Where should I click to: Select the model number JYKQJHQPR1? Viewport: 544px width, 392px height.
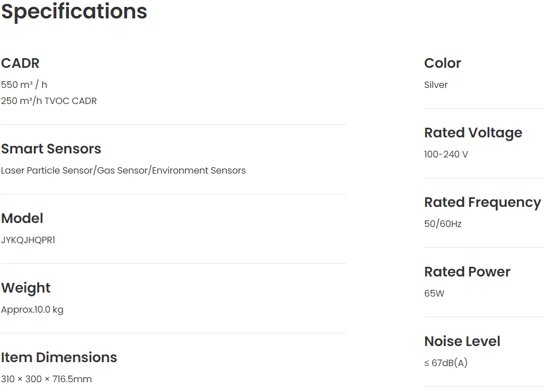coord(28,240)
